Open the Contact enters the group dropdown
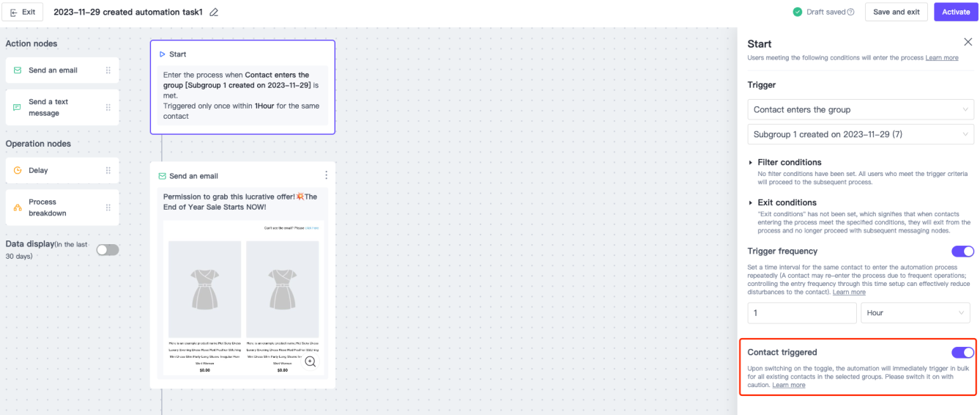This screenshot has height=415, width=980. tap(861, 109)
